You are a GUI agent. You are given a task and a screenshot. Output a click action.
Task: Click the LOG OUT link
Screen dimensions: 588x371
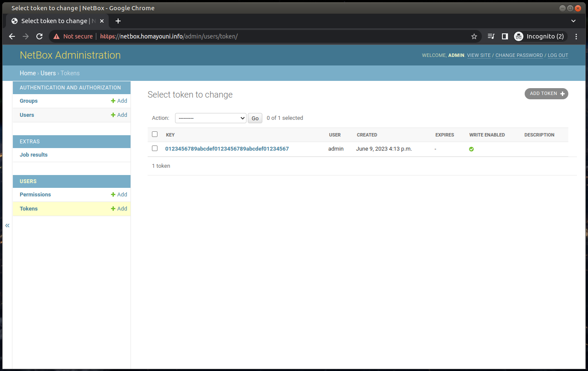[x=558, y=56]
